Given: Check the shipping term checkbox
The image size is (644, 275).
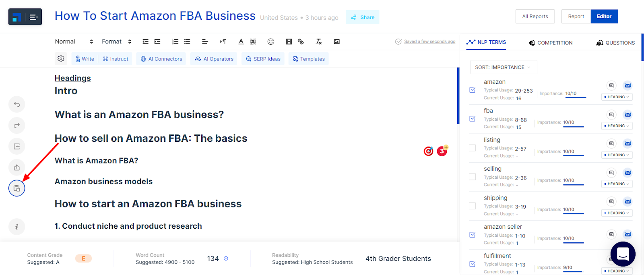Looking at the screenshot, I should (473, 206).
